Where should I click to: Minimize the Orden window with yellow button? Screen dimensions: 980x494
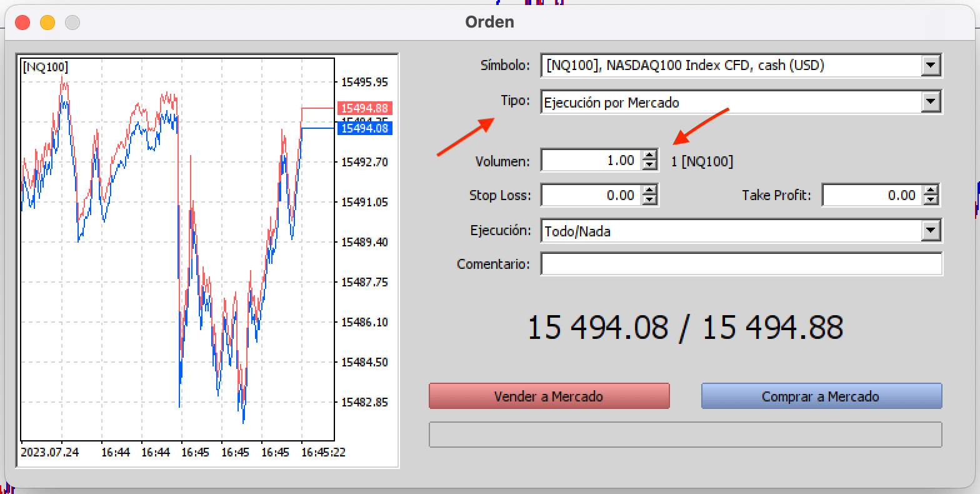pyautogui.click(x=47, y=23)
